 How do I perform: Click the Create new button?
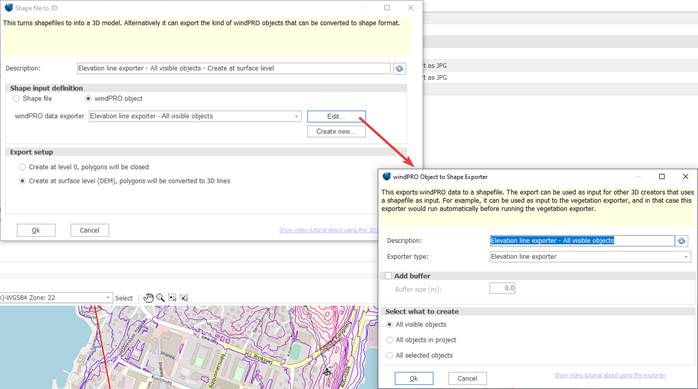pyautogui.click(x=336, y=131)
